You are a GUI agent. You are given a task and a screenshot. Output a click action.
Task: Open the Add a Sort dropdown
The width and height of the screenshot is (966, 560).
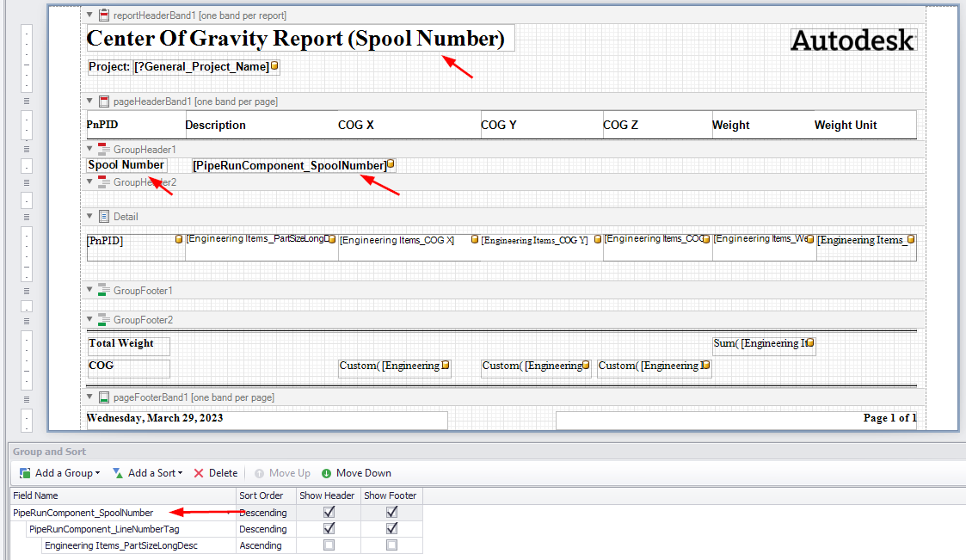click(181, 472)
